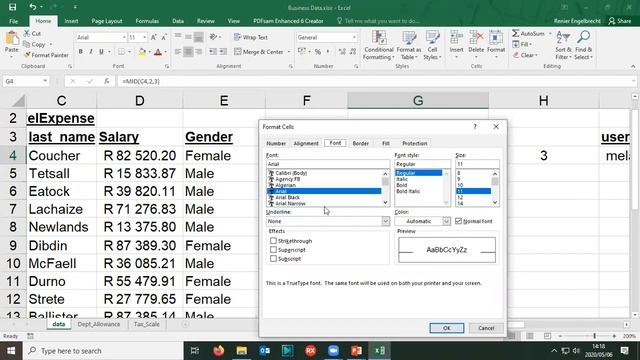Open the ribbon font size dropdown
This screenshot has width=640, height=360.
(x=144, y=37)
